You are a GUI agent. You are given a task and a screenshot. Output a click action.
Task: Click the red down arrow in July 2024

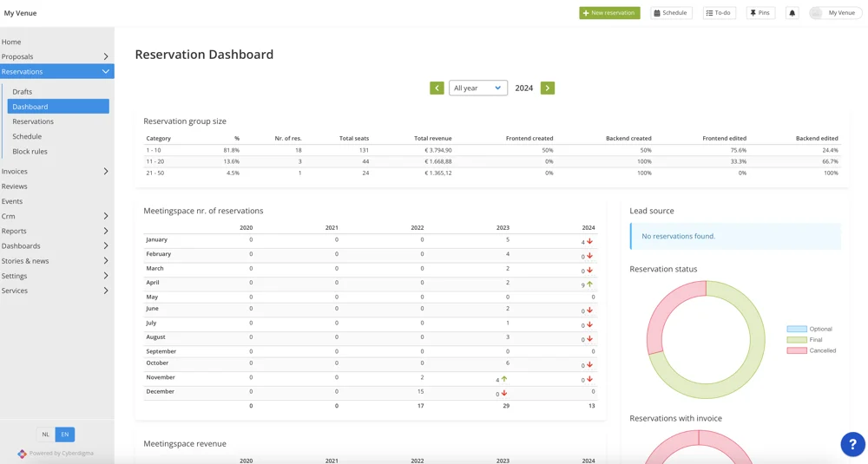589,324
